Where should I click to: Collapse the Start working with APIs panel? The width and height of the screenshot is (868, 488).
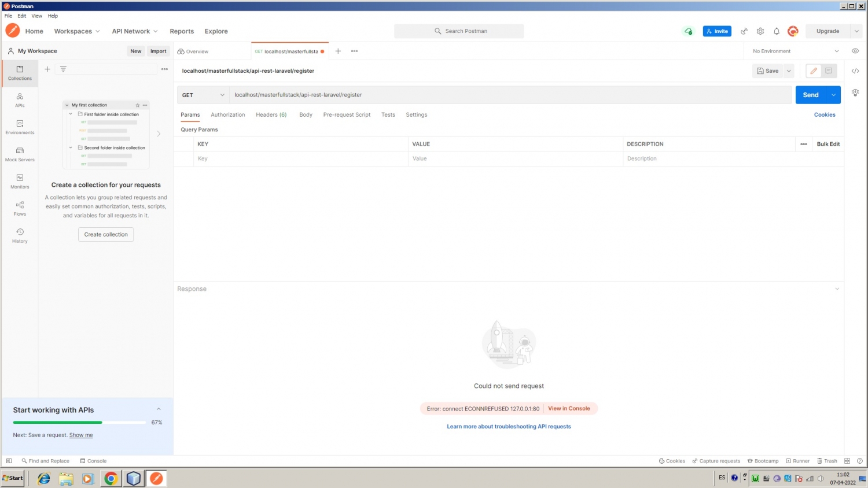pyautogui.click(x=159, y=409)
